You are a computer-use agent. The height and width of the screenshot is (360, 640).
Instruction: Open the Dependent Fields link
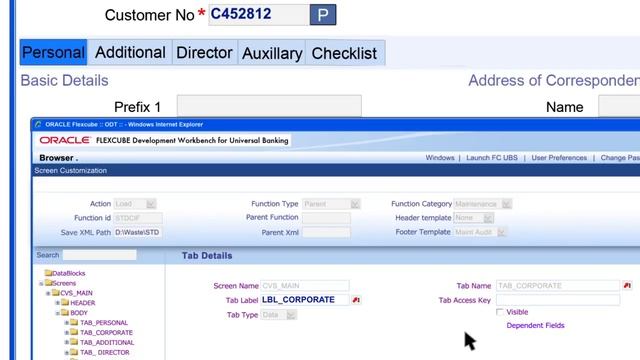[x=535, y=325]
